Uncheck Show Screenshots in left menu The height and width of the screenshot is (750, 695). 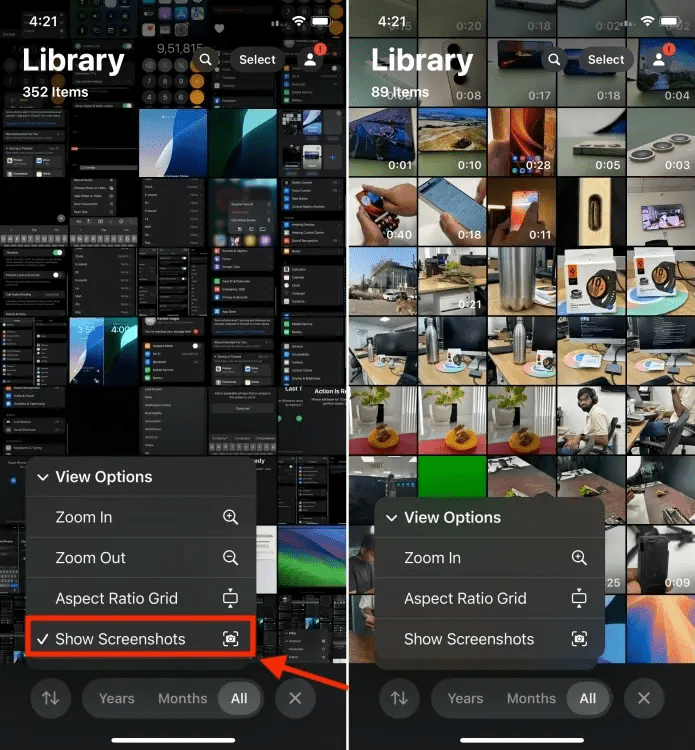[x=141, y=639]
